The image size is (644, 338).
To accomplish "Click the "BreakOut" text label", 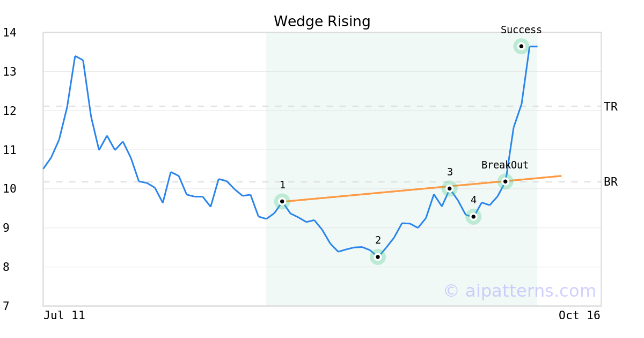I will [505, 165].
